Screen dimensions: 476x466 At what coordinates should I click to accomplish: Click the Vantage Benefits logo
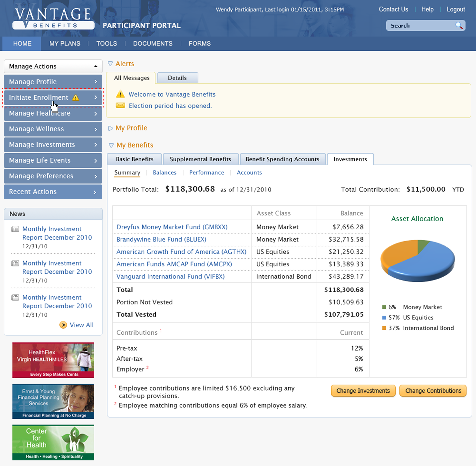53,18
